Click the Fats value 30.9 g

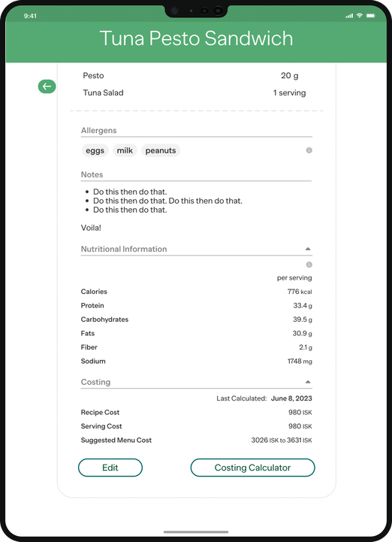click(302, 333)
